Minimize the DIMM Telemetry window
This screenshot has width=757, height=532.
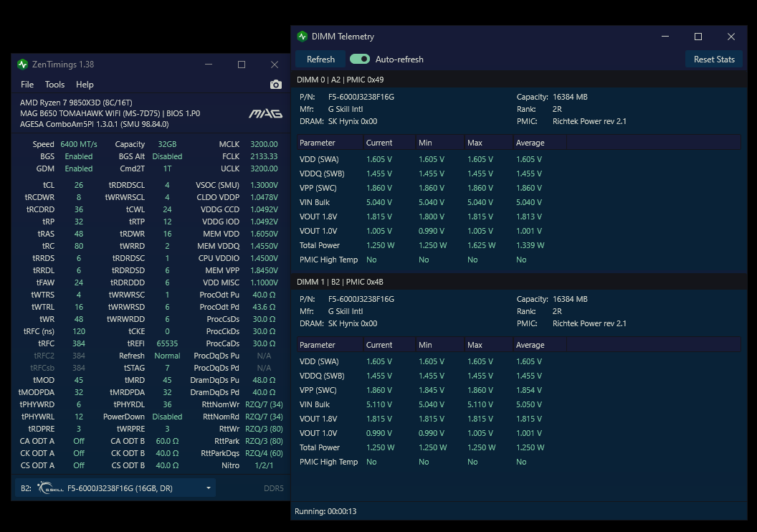(665, 36)
